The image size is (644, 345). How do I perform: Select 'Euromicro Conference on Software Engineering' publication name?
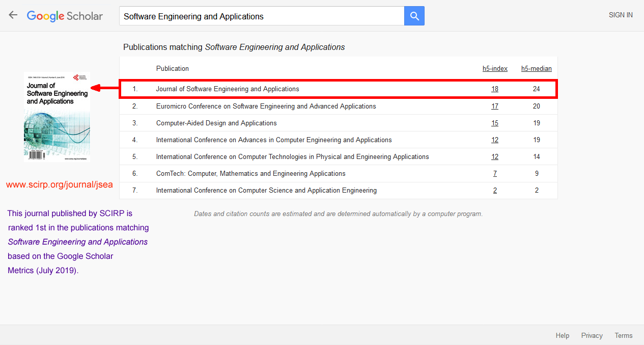pyautogui.click(x=266, y=107)
